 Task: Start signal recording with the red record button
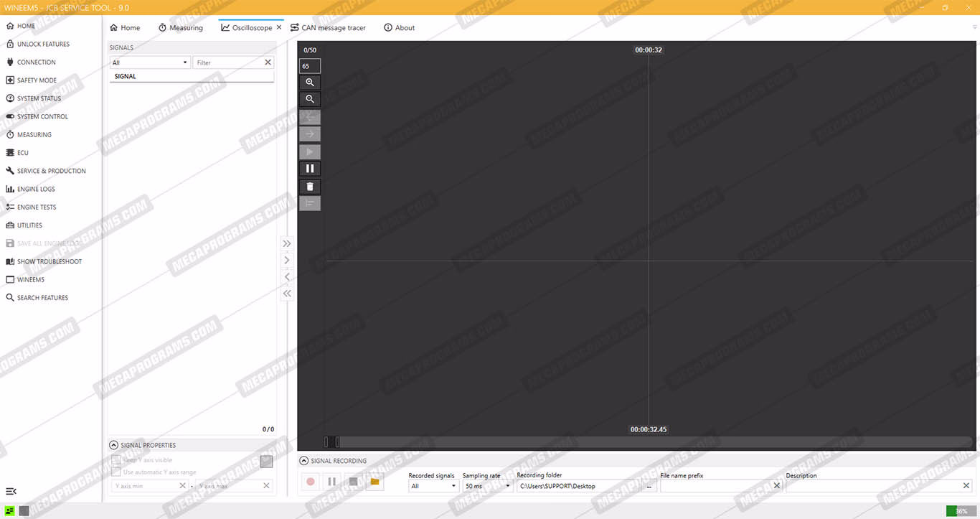311,482
